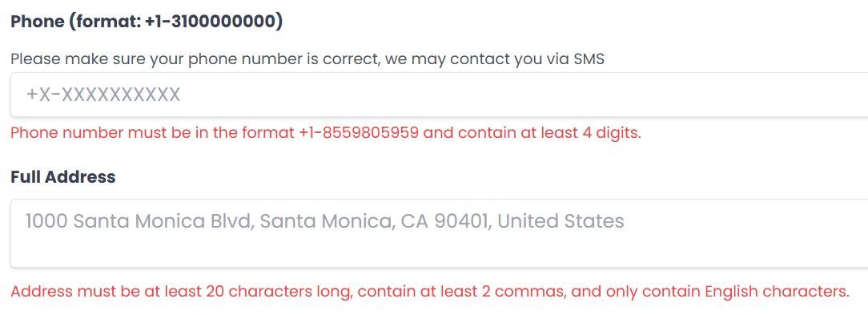This screenshot has height=315, width=868.
Task: Click the red phone format error message
Action: pyautogui.click(x=326, y=133)
